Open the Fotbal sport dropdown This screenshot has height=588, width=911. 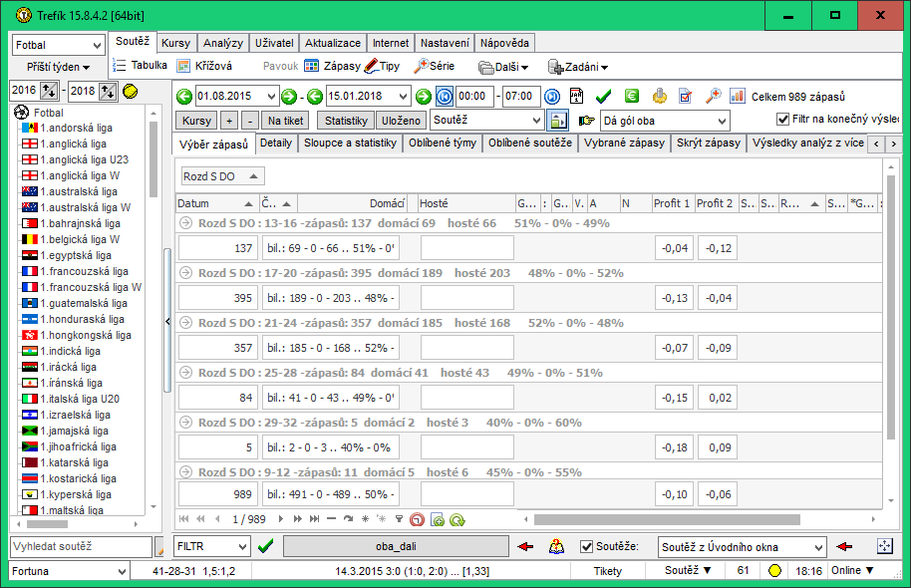tap(58, 45)
